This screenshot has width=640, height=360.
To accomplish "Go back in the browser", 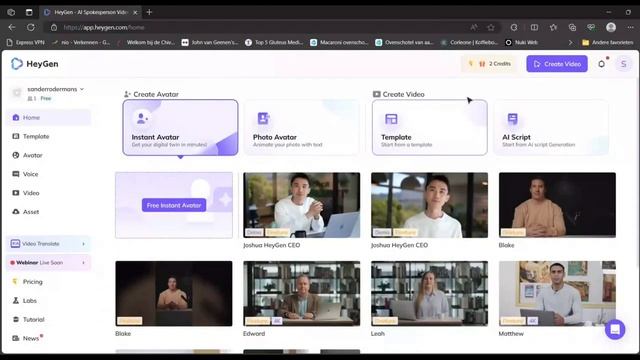I will 12,27.
